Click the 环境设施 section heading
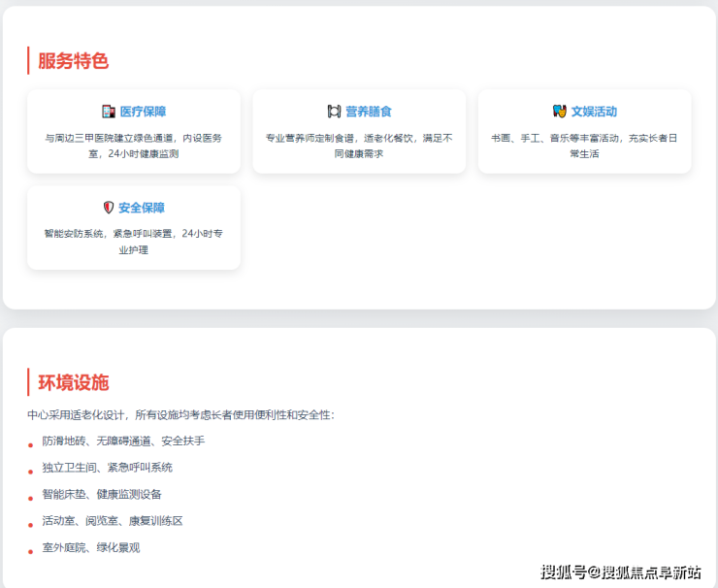718x588 pixels. click(73, 382)
